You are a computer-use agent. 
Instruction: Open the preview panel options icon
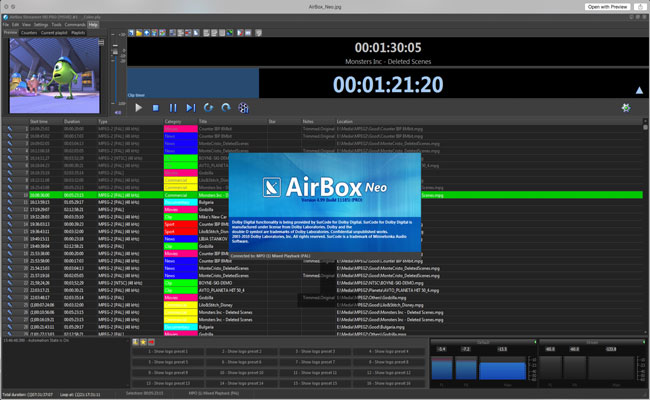click(101, 42)
